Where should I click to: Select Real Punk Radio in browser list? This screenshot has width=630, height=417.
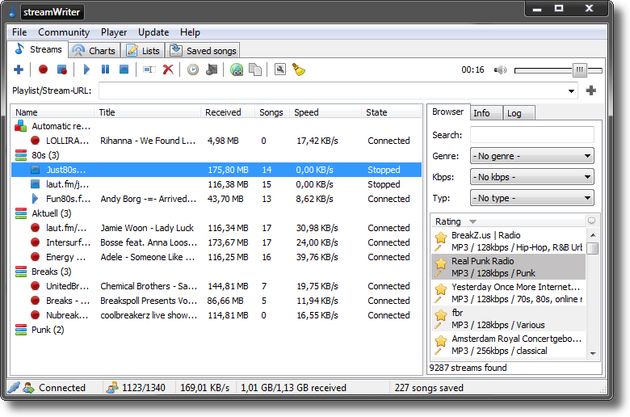(509, 267)
